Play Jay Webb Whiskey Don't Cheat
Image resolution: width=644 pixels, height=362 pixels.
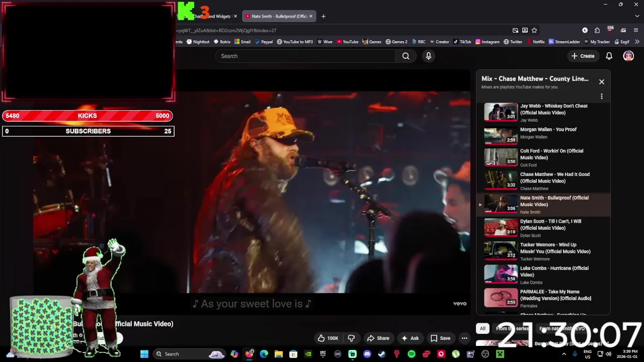click(543, 113)
